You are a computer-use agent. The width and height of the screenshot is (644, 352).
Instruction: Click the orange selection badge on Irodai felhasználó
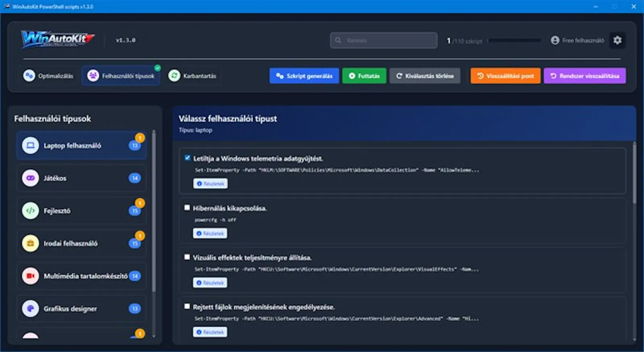point(140,236)
